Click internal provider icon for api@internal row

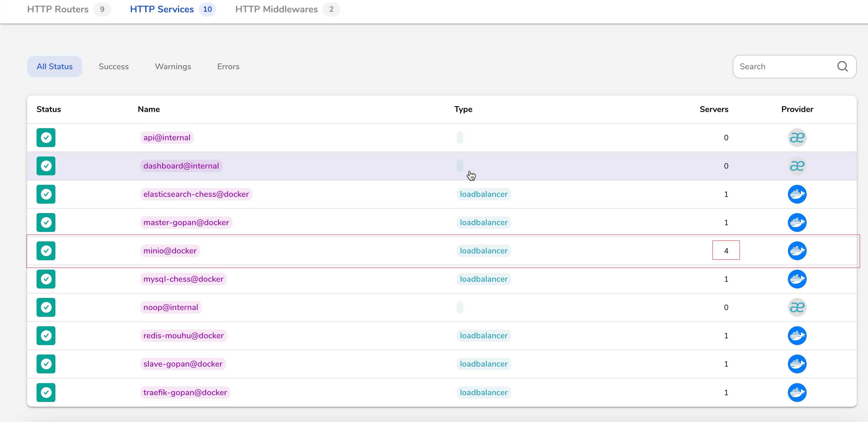tap(797, 138)
